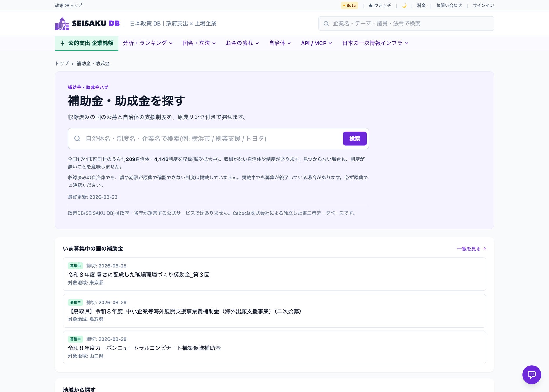Click トップ breadcrumb link
This screenshot has height=392, width=549.
(x=62, y=64)
